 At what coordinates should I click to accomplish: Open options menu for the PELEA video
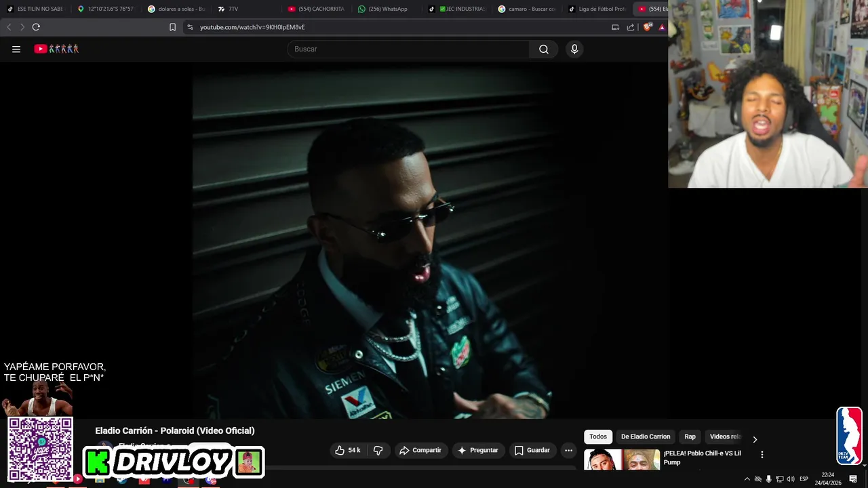pyautogui.click(x=762, y=455)
